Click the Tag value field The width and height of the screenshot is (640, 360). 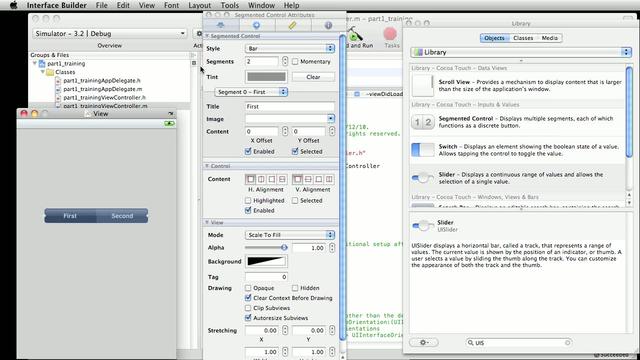click(x=266, y=277)
